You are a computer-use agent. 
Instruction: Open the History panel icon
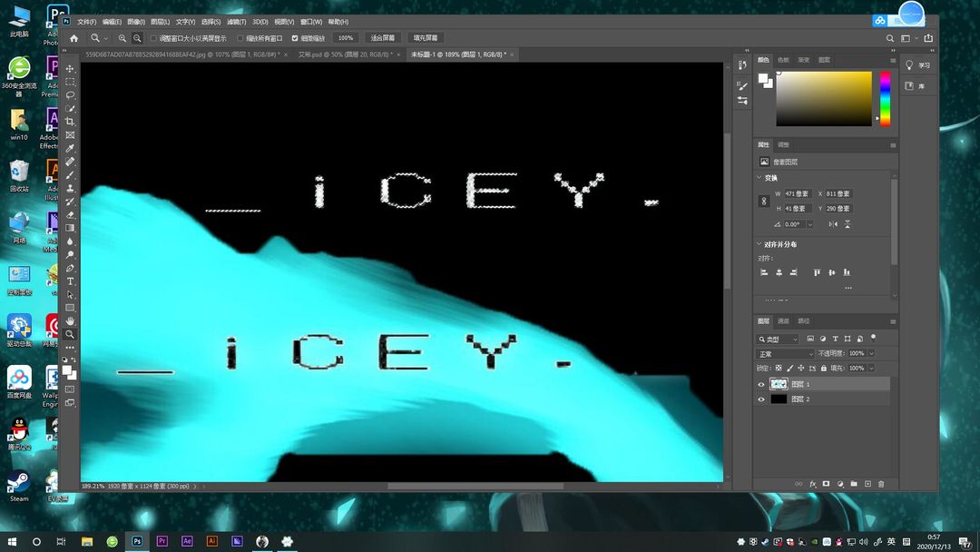tap(742, 65)
